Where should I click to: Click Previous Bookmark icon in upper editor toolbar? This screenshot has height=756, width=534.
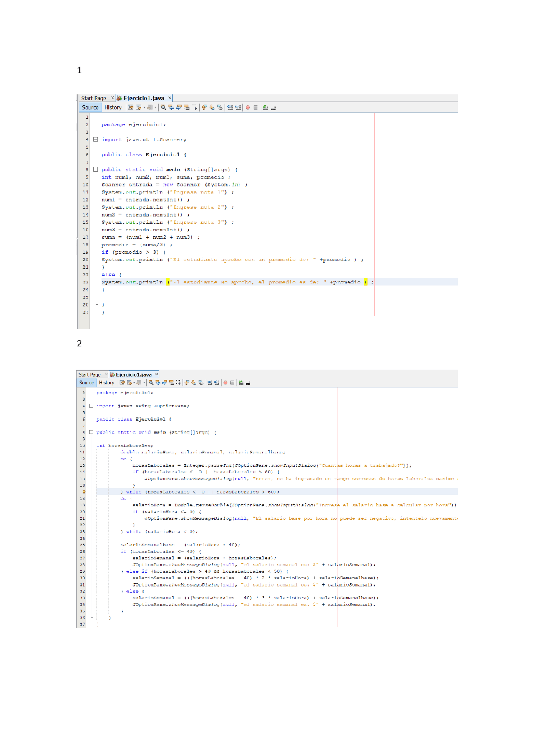[x=204, y=108]
